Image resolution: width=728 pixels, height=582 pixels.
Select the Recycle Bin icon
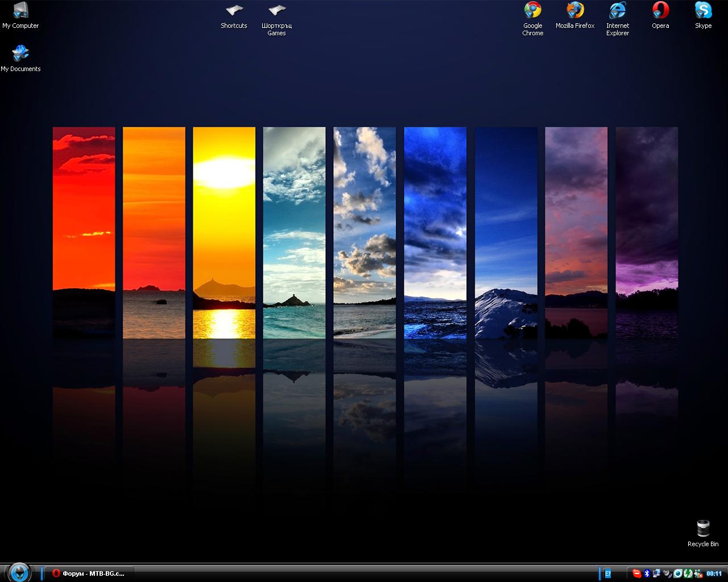click(x=703, y=529)
